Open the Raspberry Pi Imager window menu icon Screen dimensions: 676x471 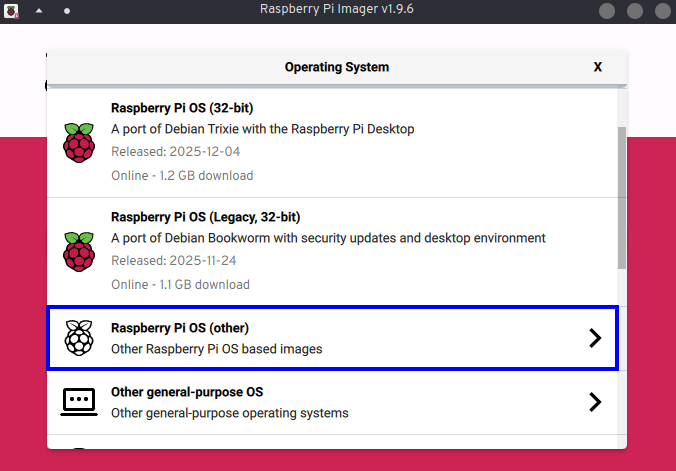(x=11, y=10)
